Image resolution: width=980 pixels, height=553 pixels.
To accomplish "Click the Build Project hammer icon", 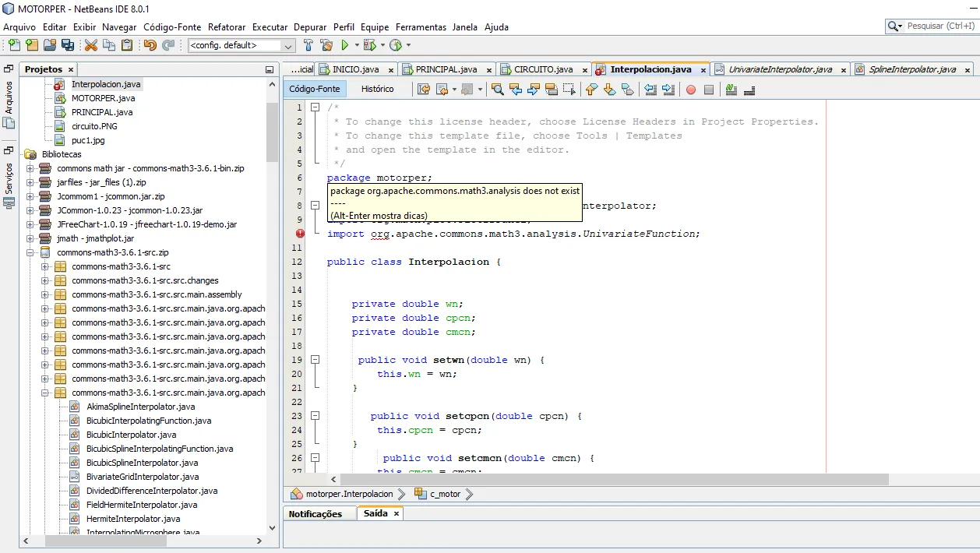I will 308,45.
